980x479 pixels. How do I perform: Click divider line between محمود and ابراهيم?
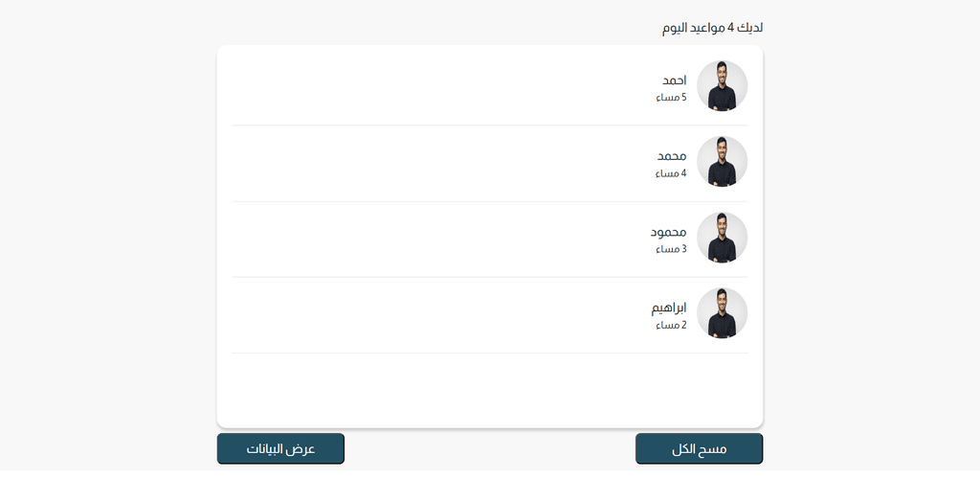pos(490,277)
